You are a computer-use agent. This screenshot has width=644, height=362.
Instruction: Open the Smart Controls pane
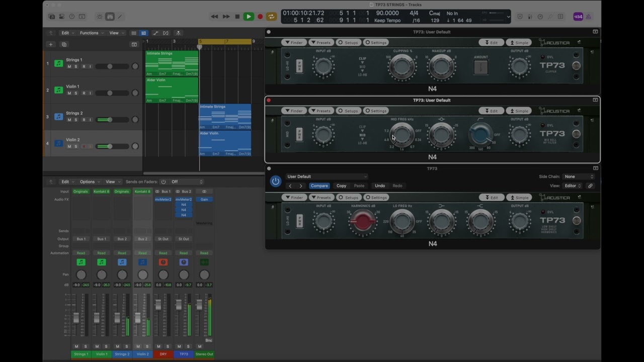[x=100, y=17]
